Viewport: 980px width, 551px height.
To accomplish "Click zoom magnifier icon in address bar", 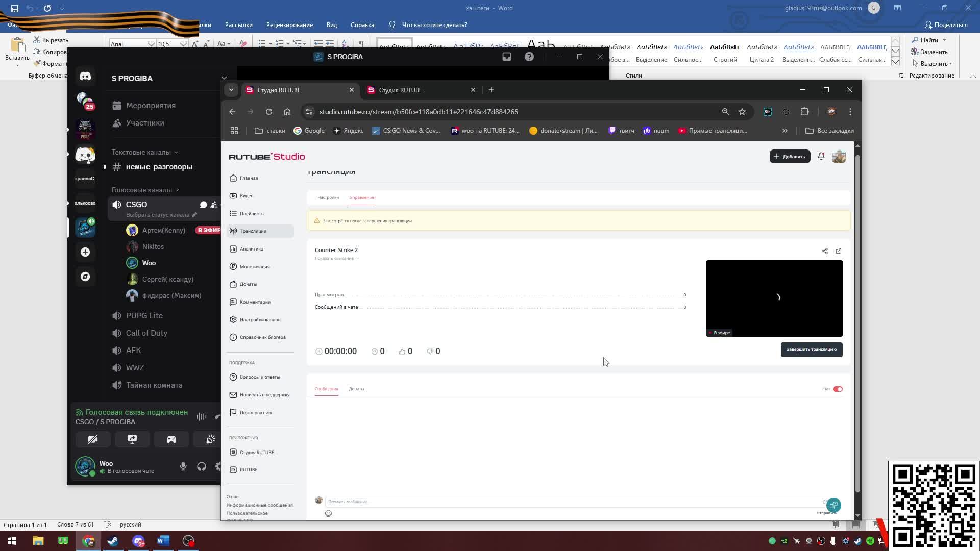I will 725,112.
